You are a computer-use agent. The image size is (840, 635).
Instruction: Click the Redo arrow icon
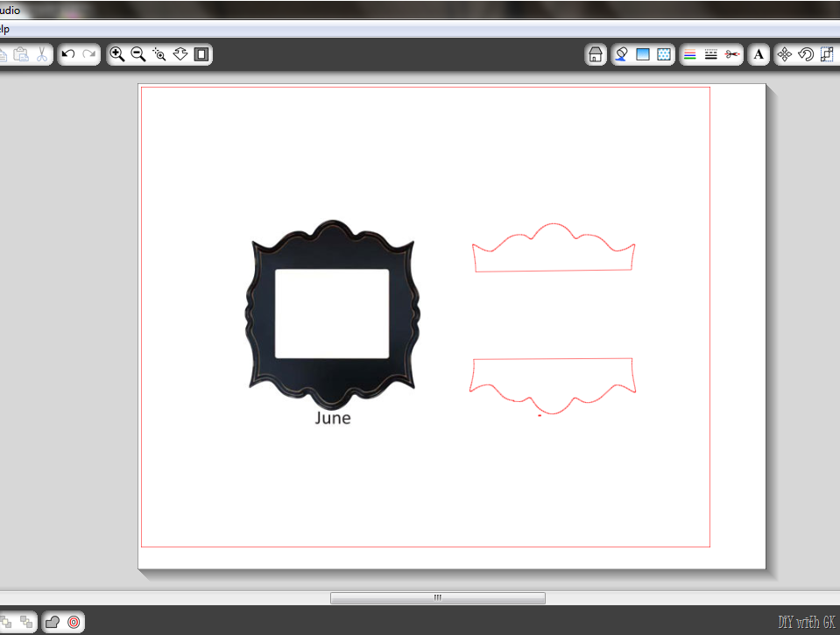89,54
